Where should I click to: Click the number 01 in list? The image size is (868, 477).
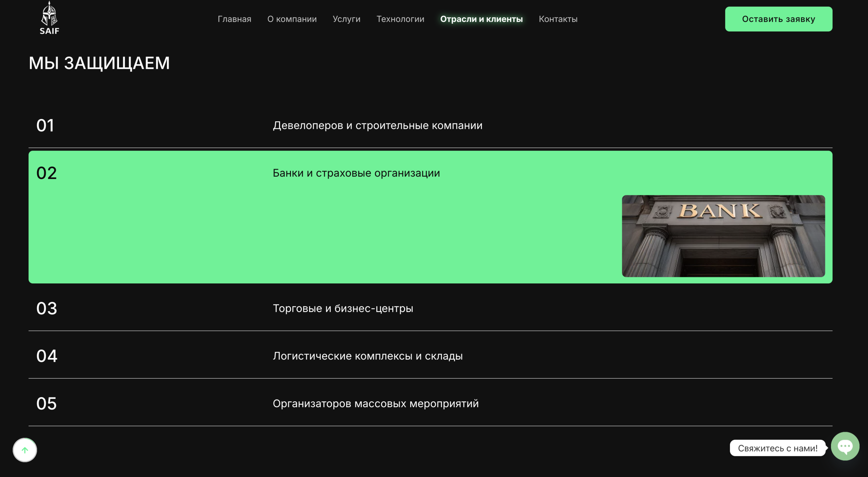tap(45, 125)
